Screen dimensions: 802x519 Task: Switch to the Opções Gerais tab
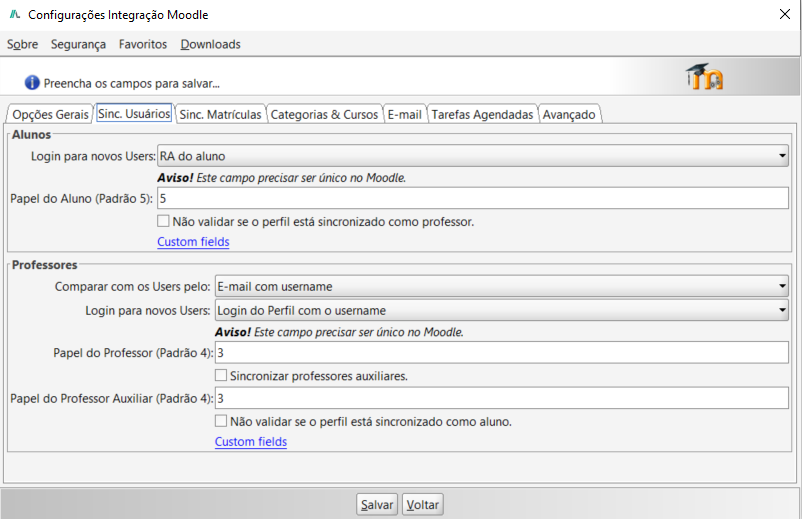point(50,114)
